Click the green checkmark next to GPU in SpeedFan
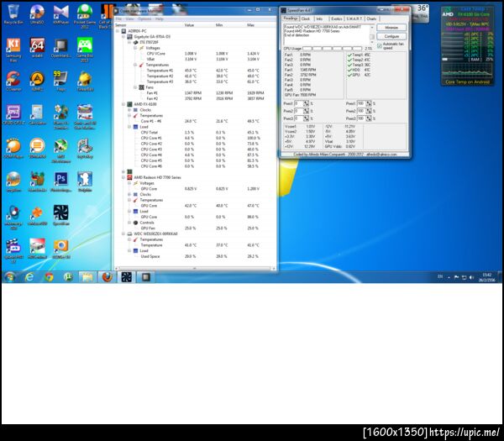 tap(349, 75)
